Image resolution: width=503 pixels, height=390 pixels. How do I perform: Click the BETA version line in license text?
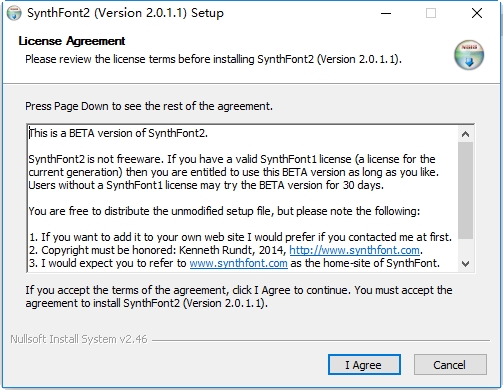tap(118, 133)
